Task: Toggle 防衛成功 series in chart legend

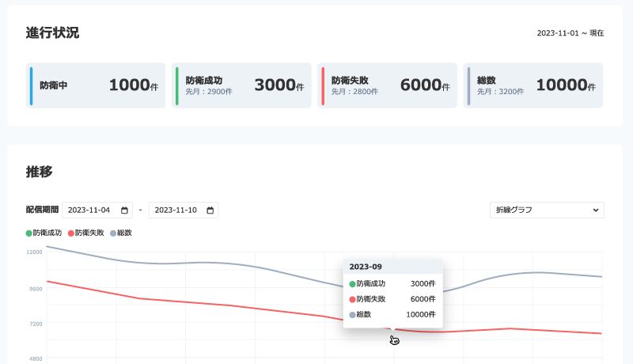Action: pos(44,233)
